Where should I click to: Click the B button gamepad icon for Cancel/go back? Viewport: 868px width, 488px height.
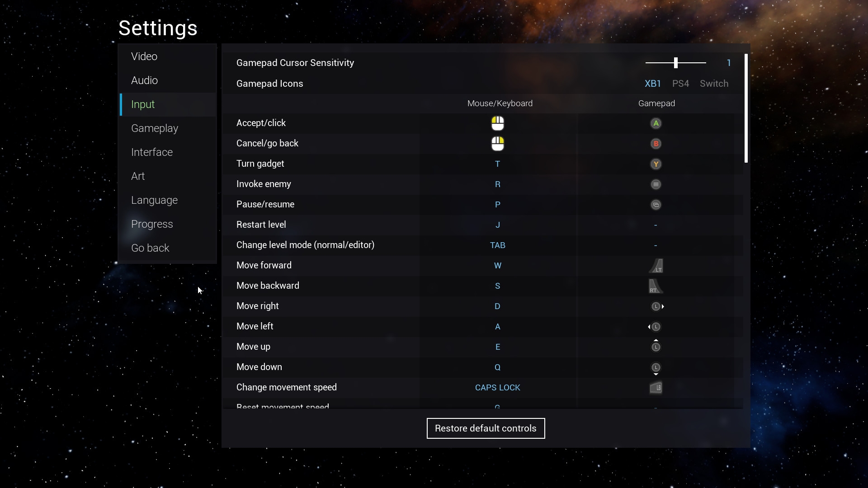pos(656,144)
